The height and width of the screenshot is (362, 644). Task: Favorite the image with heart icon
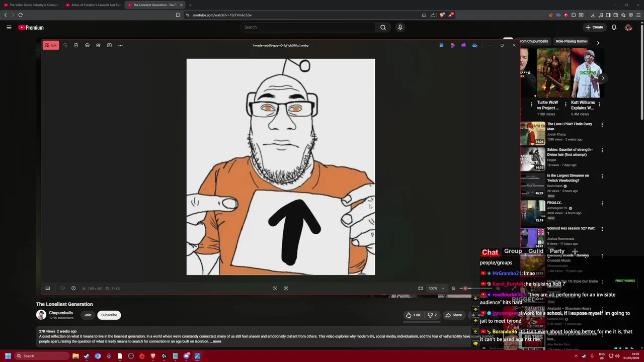[x=62, y=289]
